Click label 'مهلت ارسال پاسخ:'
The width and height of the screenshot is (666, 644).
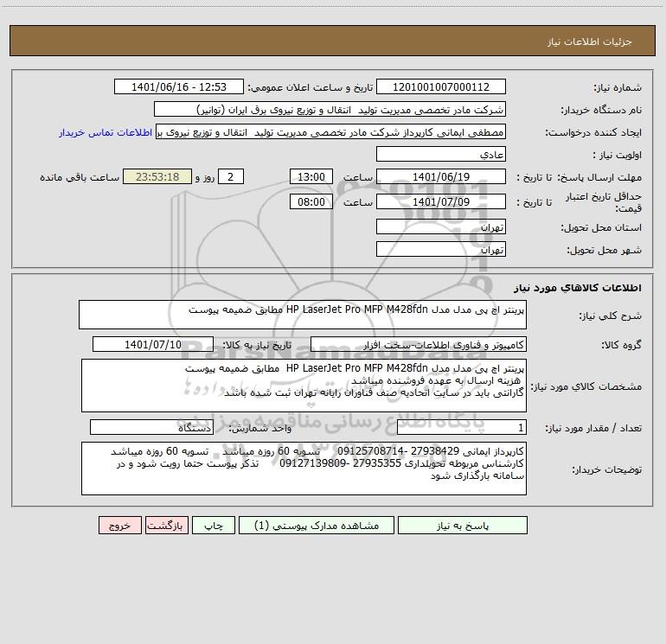coord(599,177)
